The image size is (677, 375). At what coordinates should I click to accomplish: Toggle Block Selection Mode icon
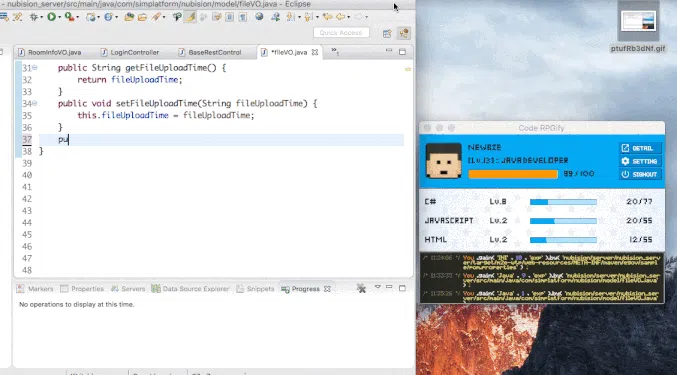point(230,17)
